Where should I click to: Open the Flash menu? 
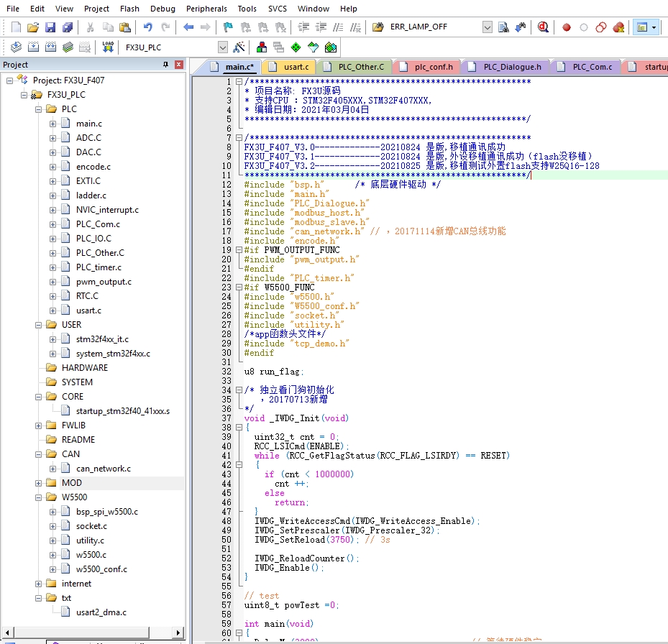129,9
